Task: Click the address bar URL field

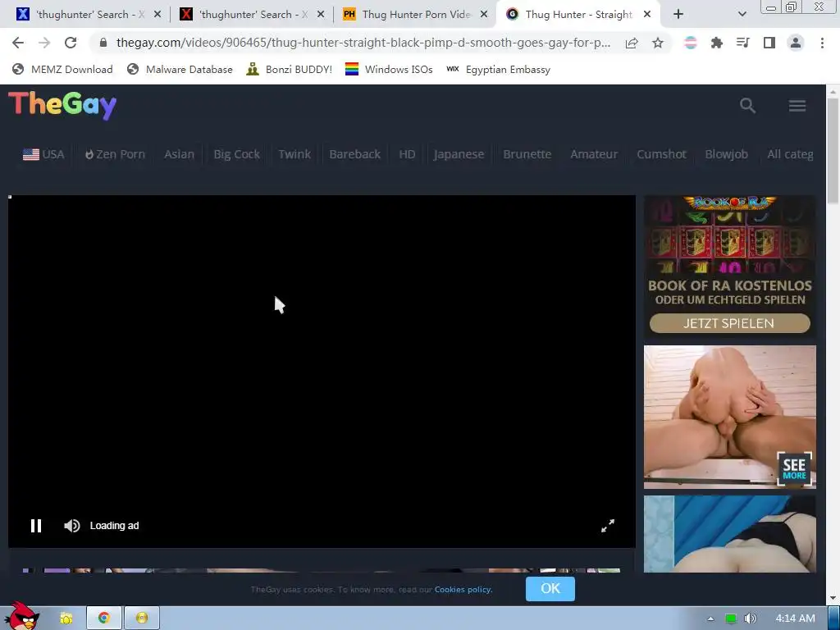Action: tap(363, 43)
